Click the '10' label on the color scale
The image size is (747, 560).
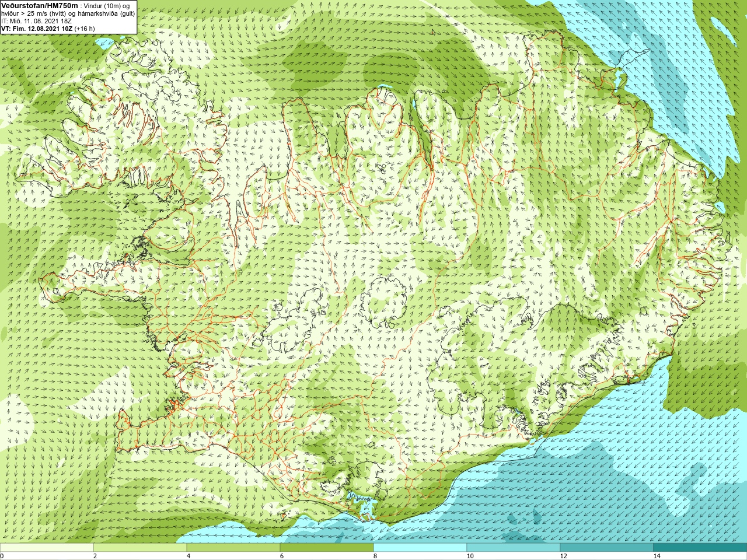470,556
